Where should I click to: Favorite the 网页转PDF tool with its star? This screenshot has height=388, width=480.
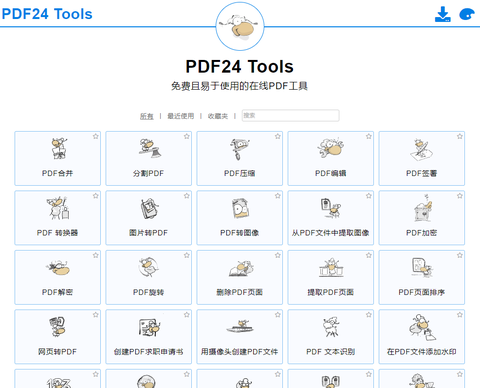(x=96, y=315)
